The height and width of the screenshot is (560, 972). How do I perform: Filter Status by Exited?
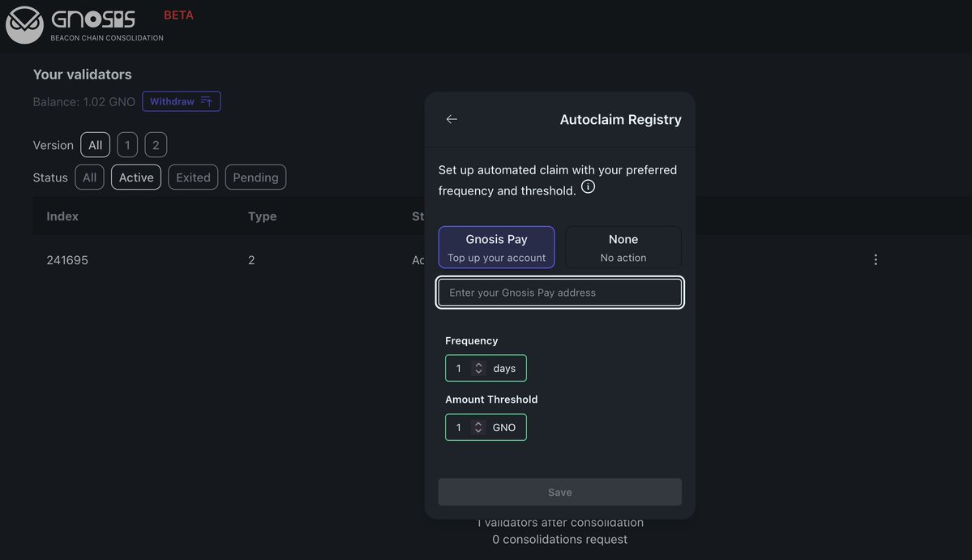(193, 177)
